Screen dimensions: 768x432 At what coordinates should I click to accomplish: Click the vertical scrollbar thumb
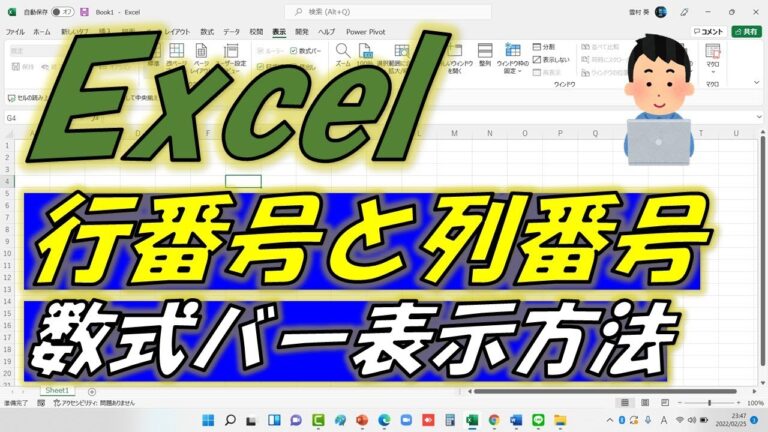pyautogui.click(x=763, y=253)
